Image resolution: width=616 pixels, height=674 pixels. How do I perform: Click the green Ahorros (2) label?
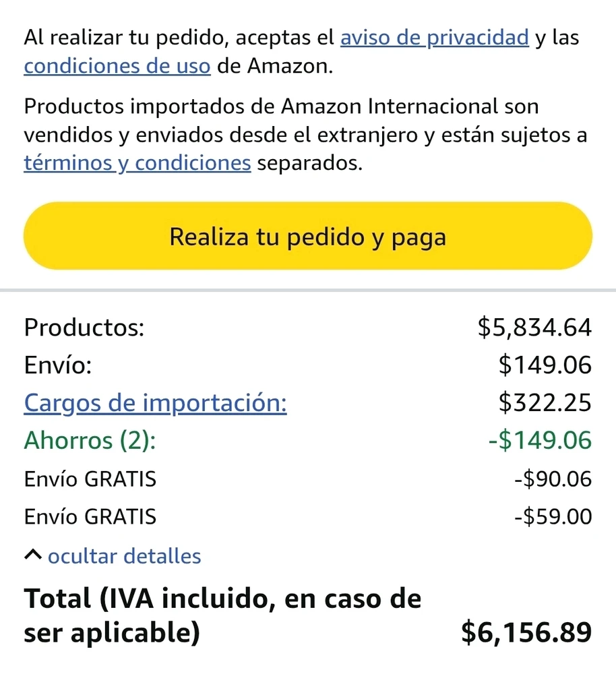89,440
